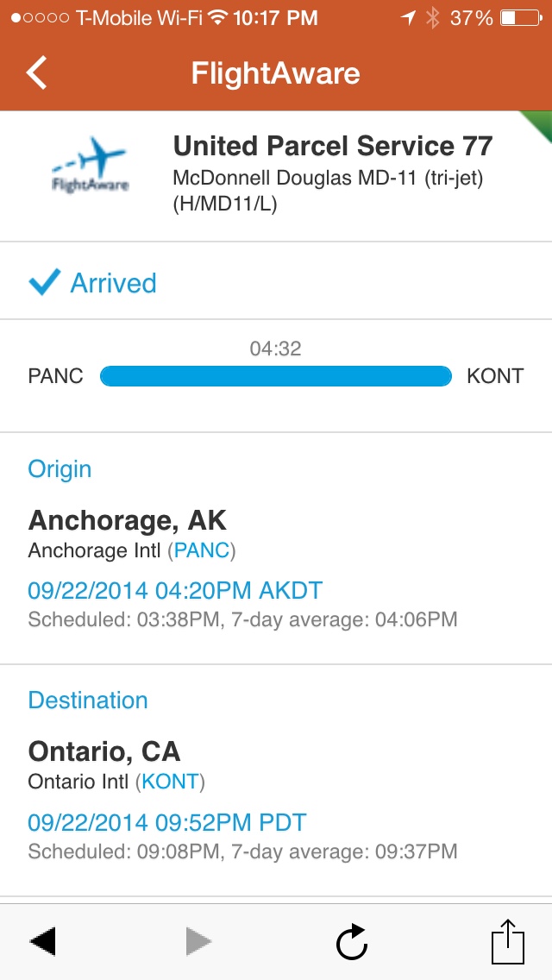Tap the blue Arrived checkmark icon
The height and width of the screenshot is (980, 552).
[x=44, y=282]
